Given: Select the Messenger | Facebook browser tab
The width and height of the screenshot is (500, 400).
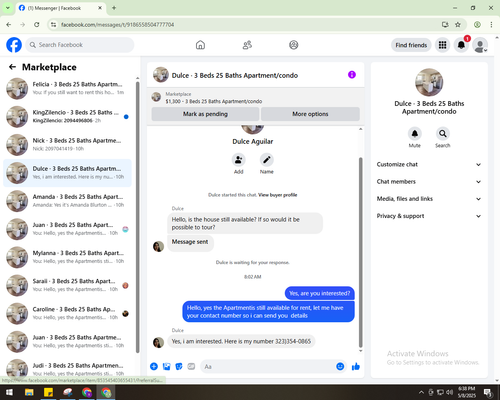Looking at the screenshot, I should [x=60, y=8].
